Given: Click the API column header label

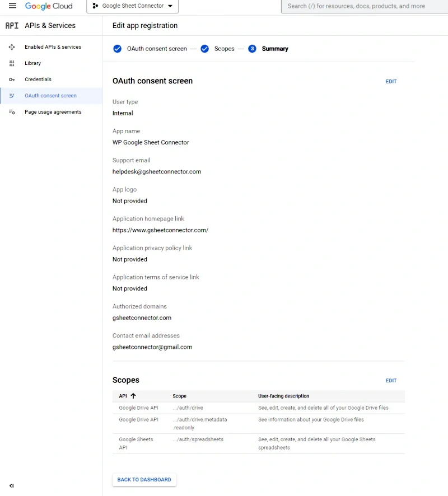Looking at the screenshot, I should pos(123,396).
